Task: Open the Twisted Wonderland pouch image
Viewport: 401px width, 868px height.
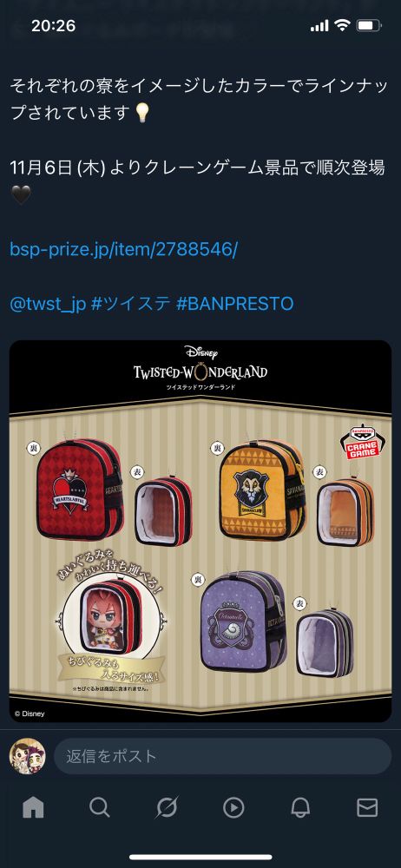Action: point(200,531)
